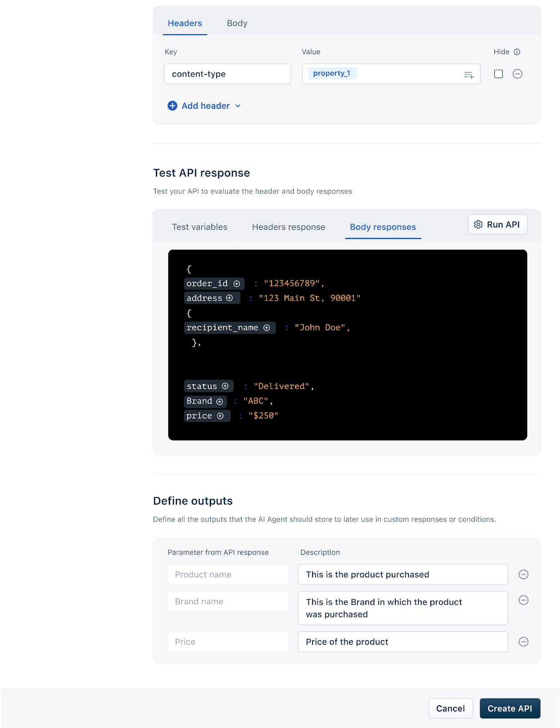Switch to the Headers tab
This screenshot has width=560, height=728.
pos(185,23)
